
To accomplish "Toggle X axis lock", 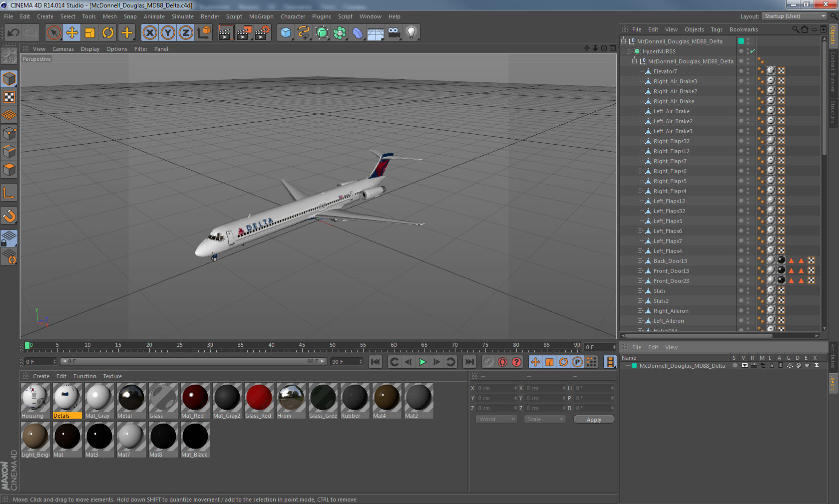I will [150, 33].
